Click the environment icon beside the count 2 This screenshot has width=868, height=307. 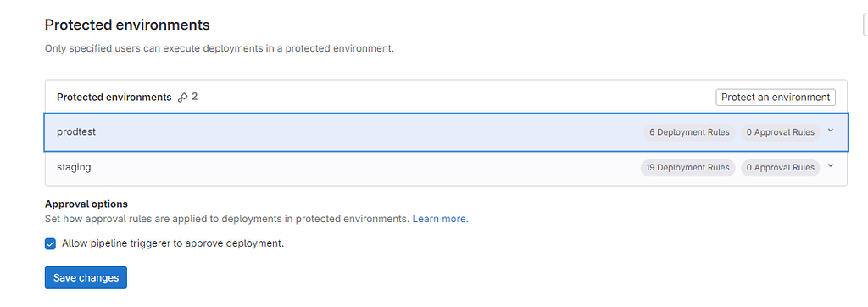(x=183, y=98)
